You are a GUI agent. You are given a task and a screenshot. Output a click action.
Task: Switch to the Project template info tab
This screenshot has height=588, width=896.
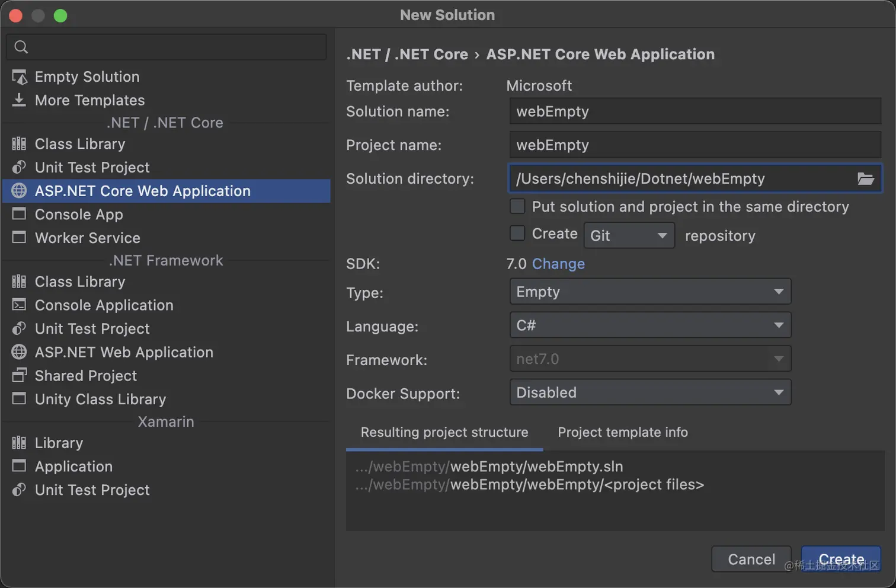(622, 432)
